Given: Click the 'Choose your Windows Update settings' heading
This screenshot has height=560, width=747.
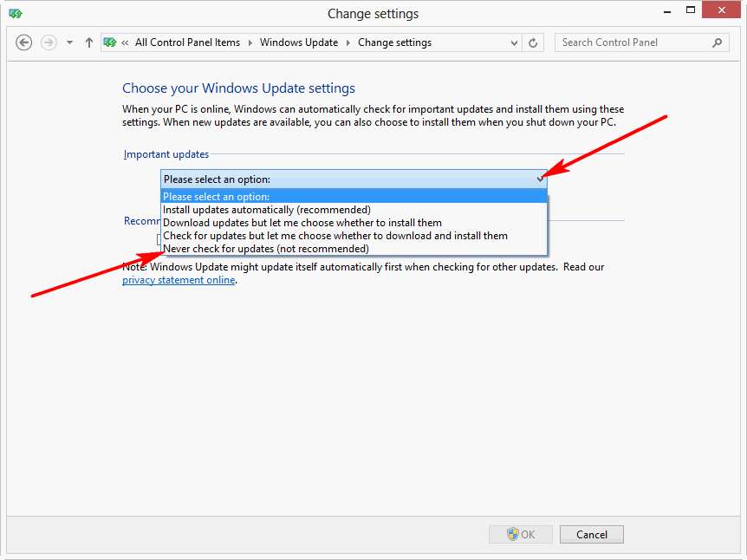Looking at the screenshot, I should point(238,88).
